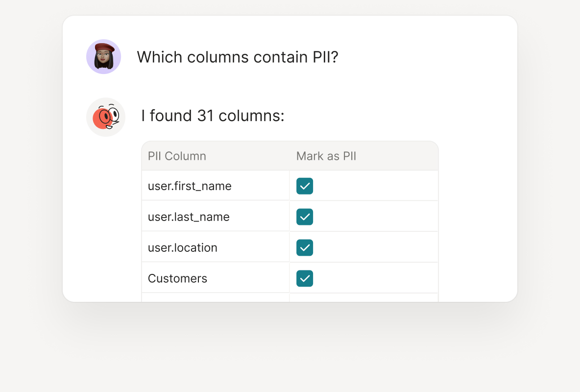The height and width of the screenshot is (392, 580).
Task: Select the user.first_name cell
Action: (190, 186)
